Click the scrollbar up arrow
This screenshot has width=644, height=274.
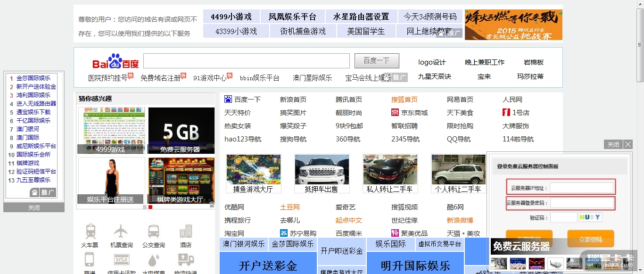[640, 4]
